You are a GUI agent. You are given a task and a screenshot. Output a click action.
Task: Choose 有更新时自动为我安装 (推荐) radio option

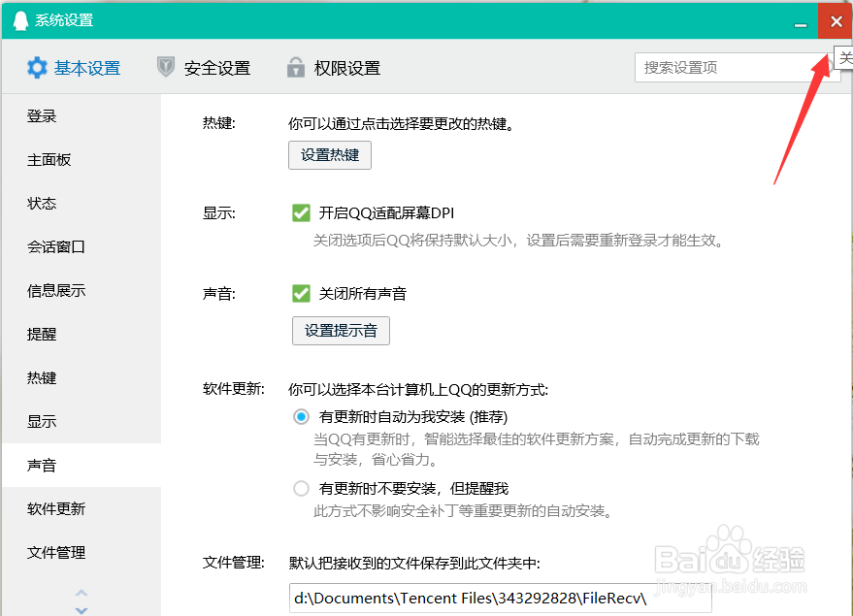(301, 417)
